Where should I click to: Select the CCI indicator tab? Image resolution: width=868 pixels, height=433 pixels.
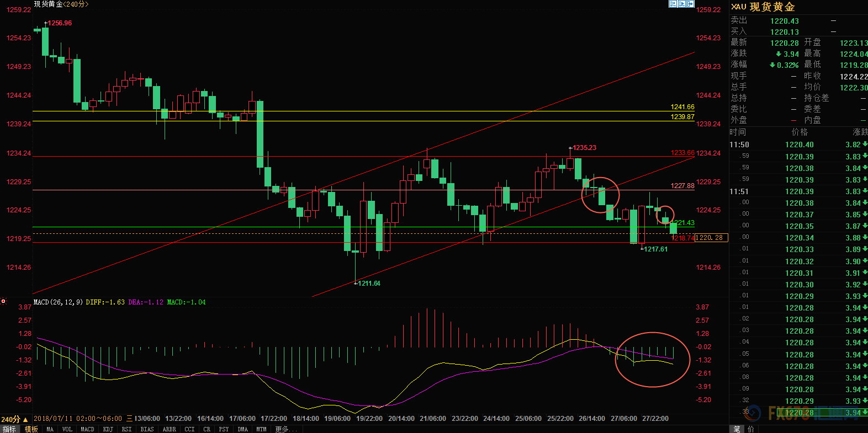[x=189, y=429]
